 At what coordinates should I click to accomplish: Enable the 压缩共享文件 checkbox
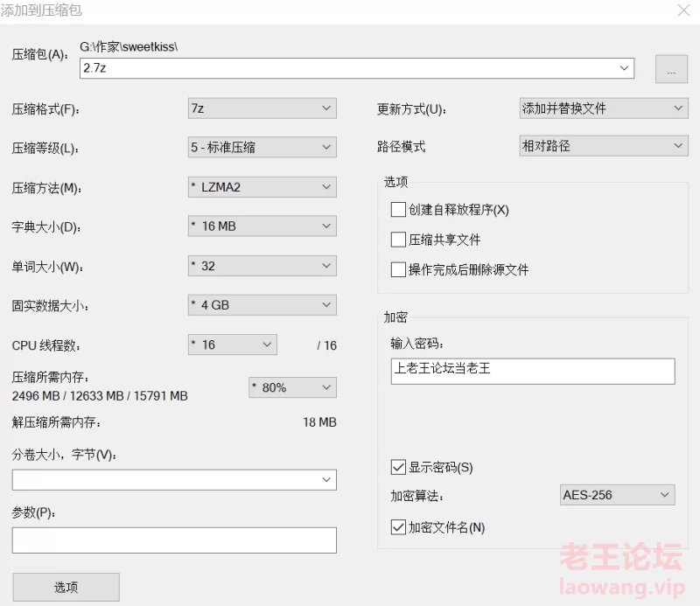point(398,240)
